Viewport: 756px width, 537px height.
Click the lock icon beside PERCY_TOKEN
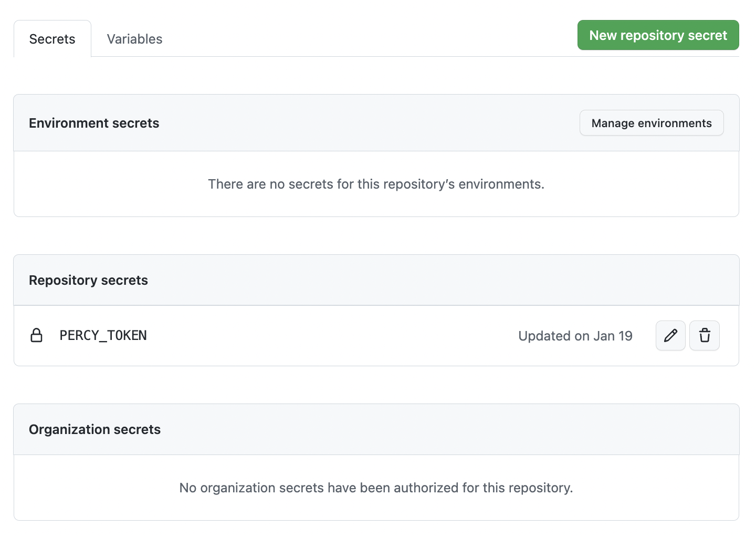(x=36, y=335)
